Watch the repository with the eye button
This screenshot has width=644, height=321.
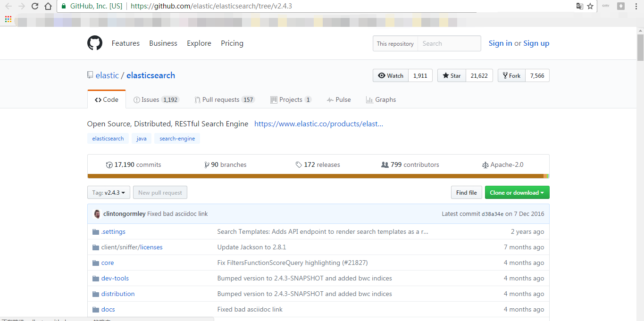pyautogui.click(x=391, y=76)
